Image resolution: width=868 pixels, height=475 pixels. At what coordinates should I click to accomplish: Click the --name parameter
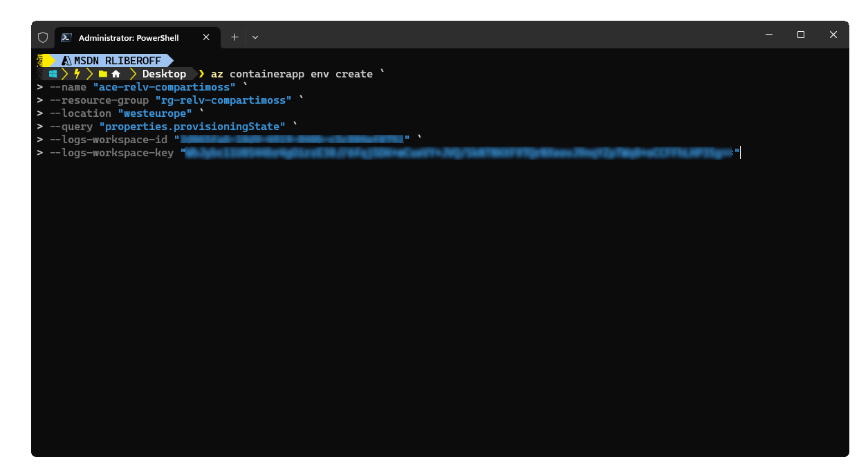pos(68,87)
